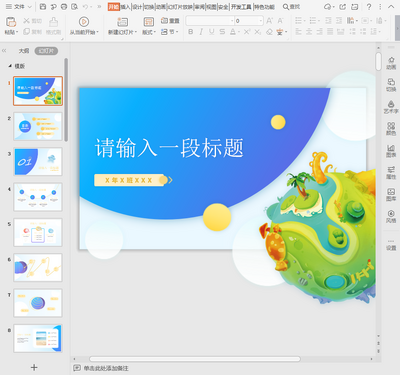Collapse the 模版 section in slide list
The width and height of the screenshot is (400, 375).
click(10, 66)
